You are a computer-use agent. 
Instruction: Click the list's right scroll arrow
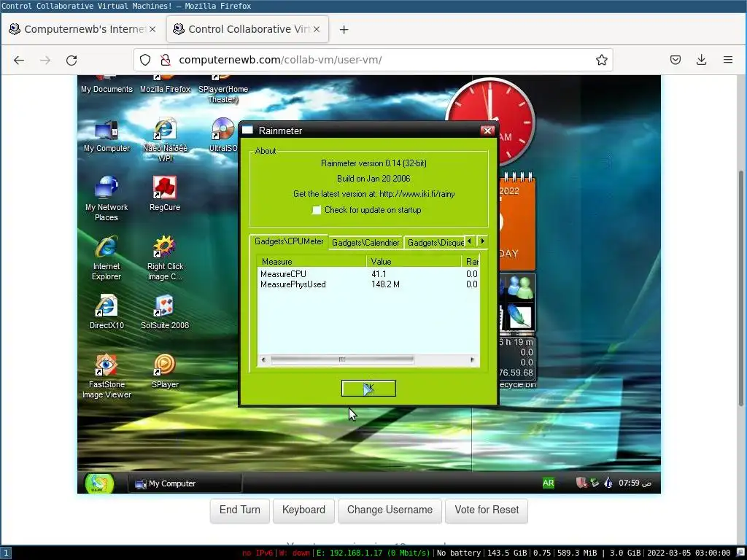click(472, 359)
